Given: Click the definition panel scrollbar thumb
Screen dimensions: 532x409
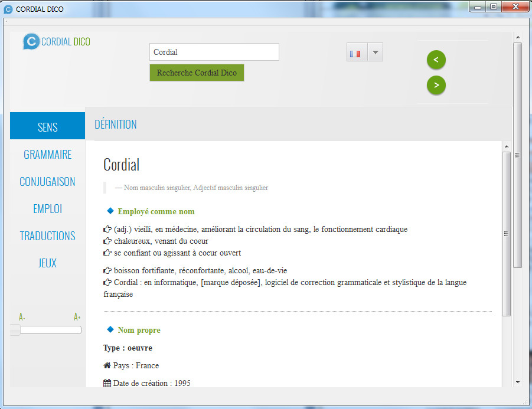Looking at the screenshot, I should [506, 234].
